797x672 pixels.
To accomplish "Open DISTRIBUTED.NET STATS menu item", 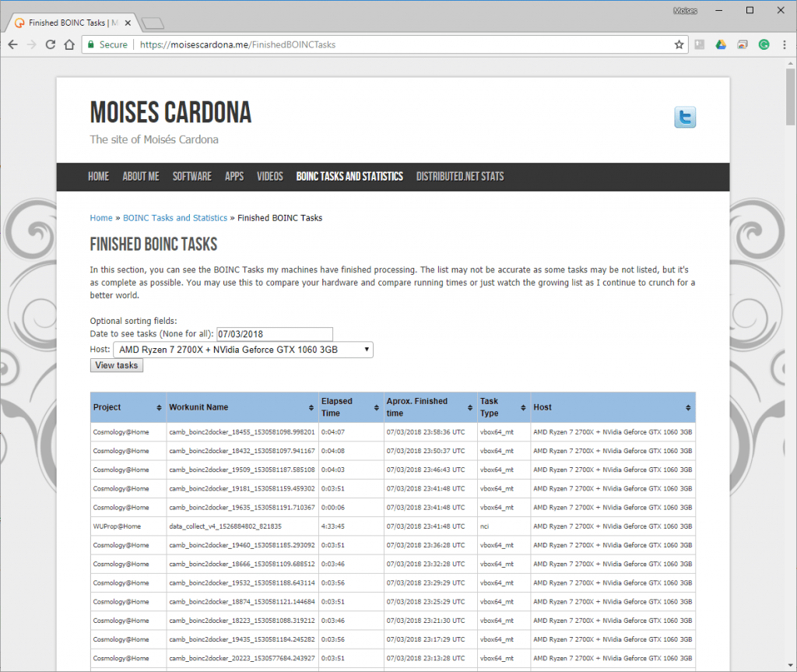I will click(x=460, y=177).
